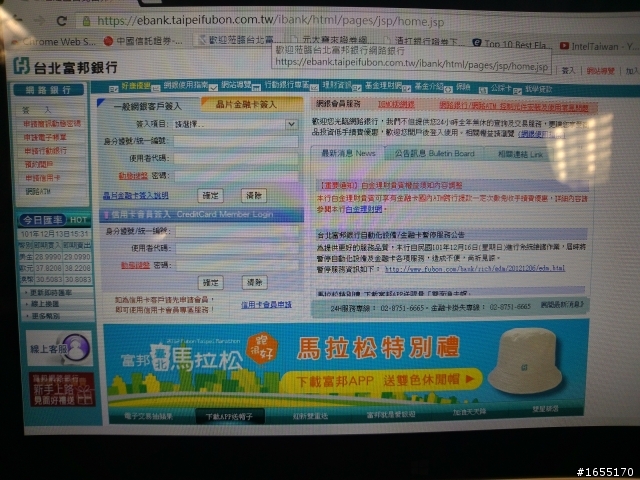Open the Top 10 Best Fla... bookmark
Image resolution: width=640 pixels, height=480 pixels.
click(x=512, y=44)
